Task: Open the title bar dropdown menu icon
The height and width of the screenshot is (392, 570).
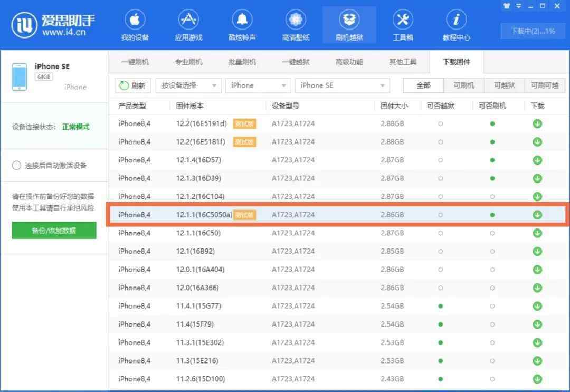Action: pos(519,6)
